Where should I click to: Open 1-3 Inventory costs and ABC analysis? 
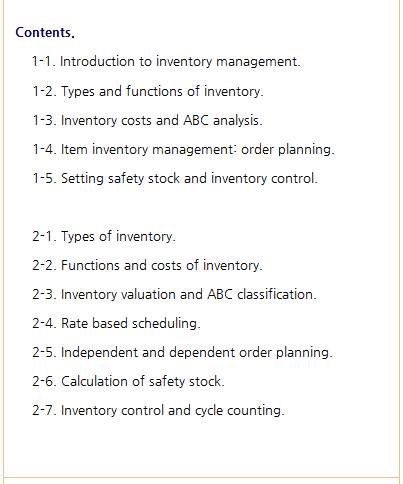(147, 120)
